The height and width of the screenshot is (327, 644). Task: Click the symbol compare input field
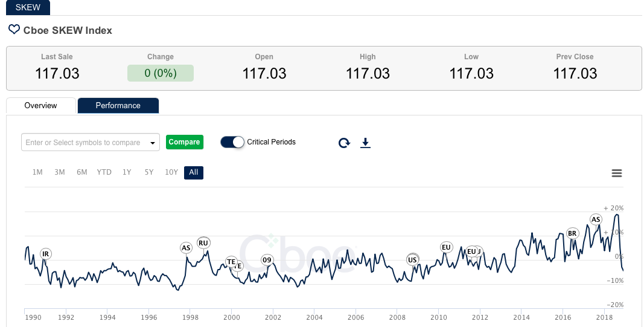click(x=83, y=143)
